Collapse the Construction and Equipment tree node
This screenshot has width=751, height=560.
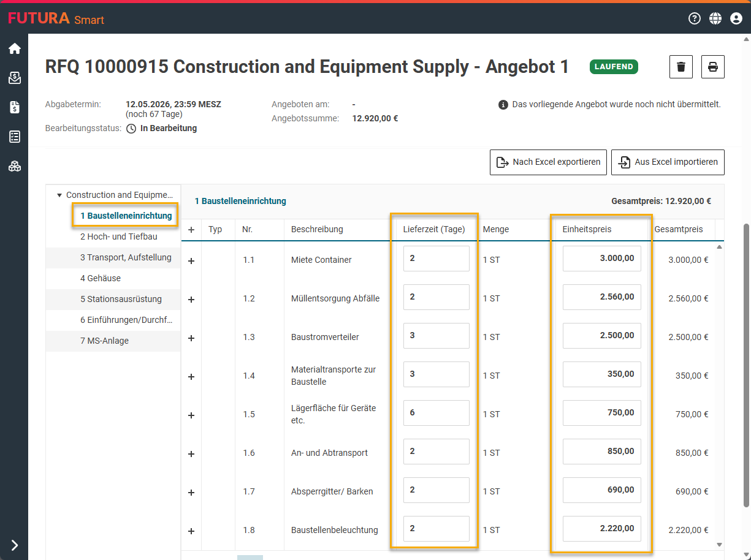pyautogui.click(x=59, y=195)
